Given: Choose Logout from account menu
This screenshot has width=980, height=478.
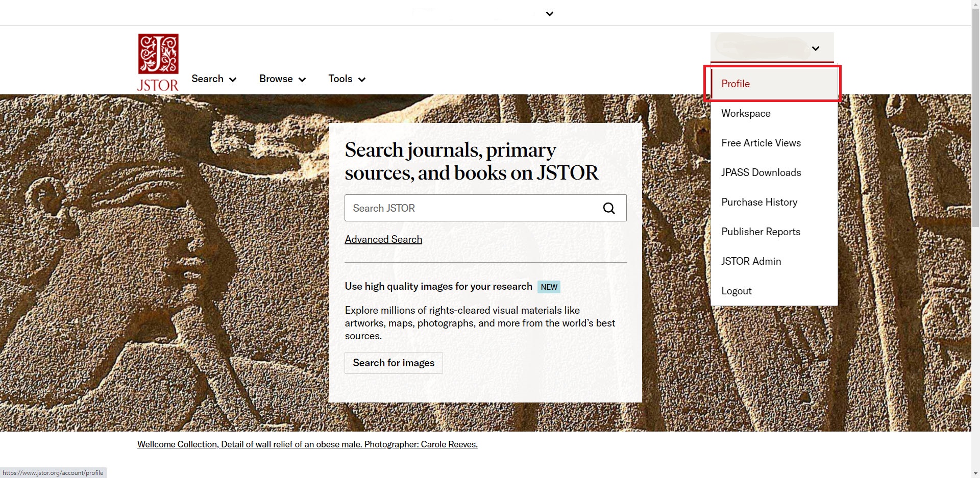Looking at the screenshot, I should pos(774,291).
